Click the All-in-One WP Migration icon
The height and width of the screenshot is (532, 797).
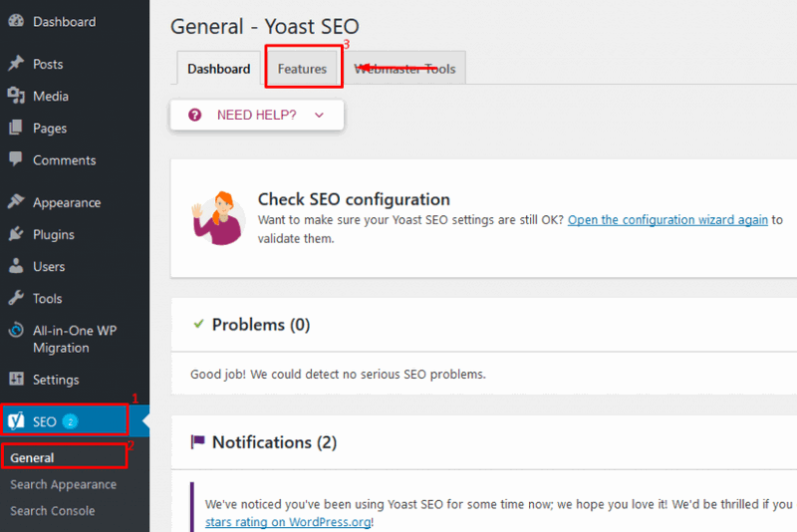pos(16,330)
